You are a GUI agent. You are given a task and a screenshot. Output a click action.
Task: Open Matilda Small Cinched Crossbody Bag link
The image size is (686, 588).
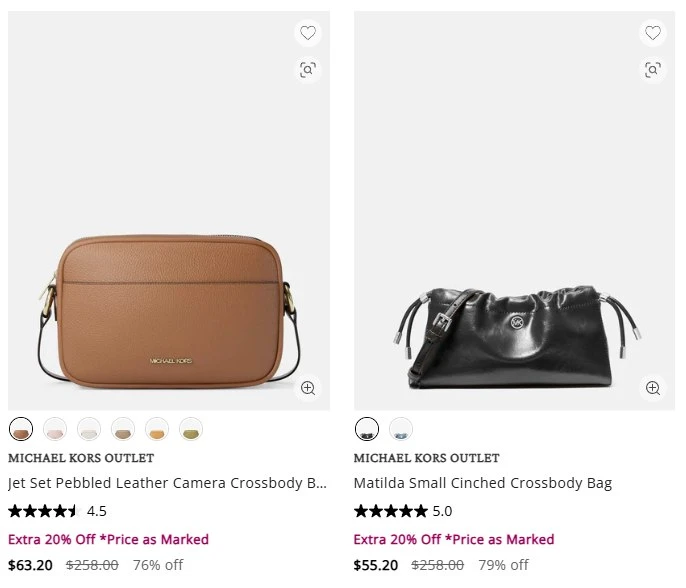point(483,483)
